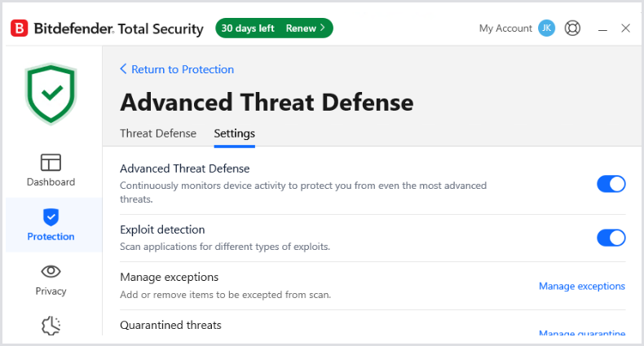Click the Return to Protection link

183,70
